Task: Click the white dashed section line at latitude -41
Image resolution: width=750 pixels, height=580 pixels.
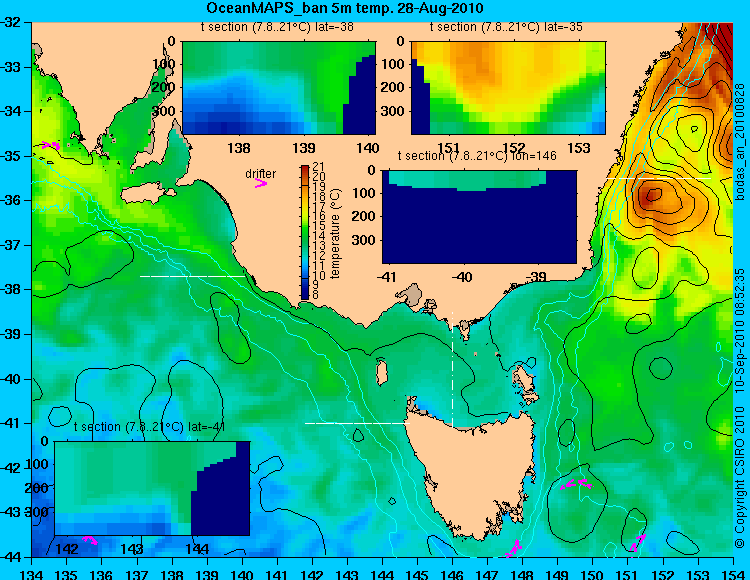Action: [357, 423]
